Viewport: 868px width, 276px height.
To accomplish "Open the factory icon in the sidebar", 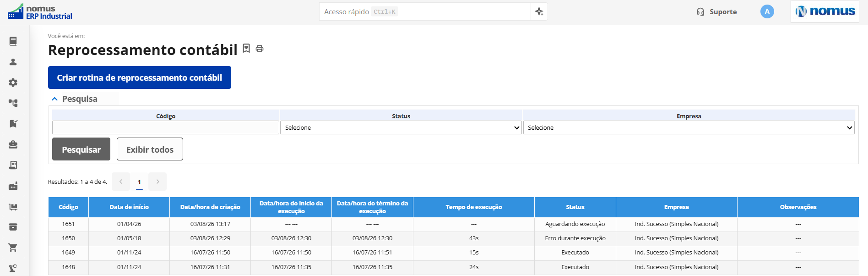I will (x=13, y=186).
